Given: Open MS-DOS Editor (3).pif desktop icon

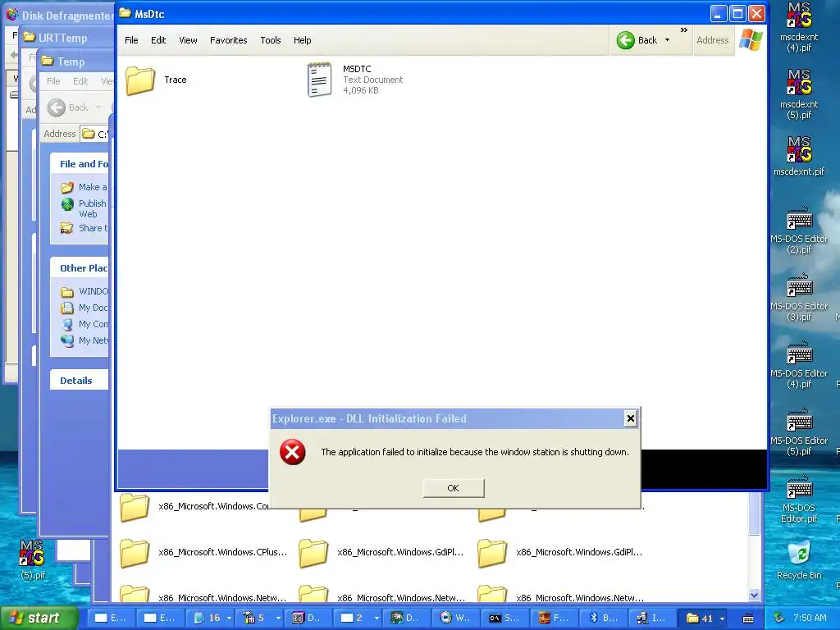Looking at the screenshot, I should (799, 297).
